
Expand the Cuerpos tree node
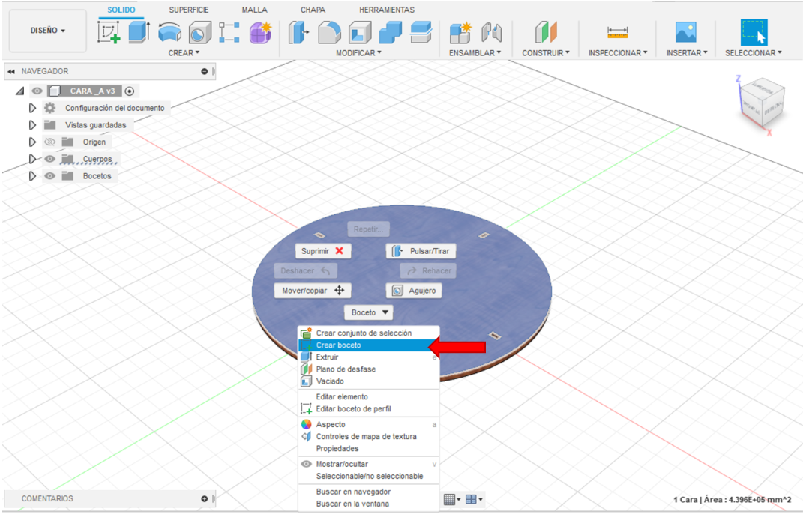[x=32, y=159]
